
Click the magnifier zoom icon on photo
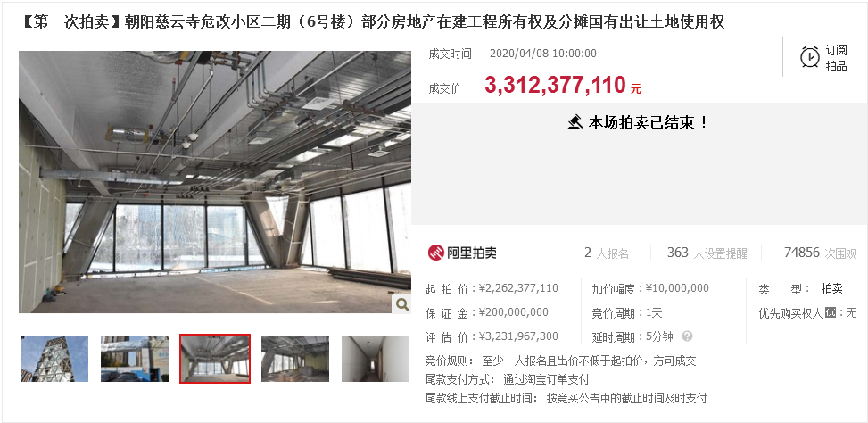tap(402, 304)
